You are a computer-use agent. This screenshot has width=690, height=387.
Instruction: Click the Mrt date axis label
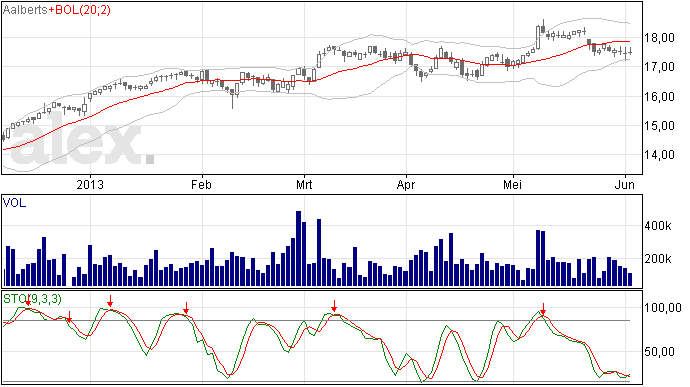click(x=304, y=184)
